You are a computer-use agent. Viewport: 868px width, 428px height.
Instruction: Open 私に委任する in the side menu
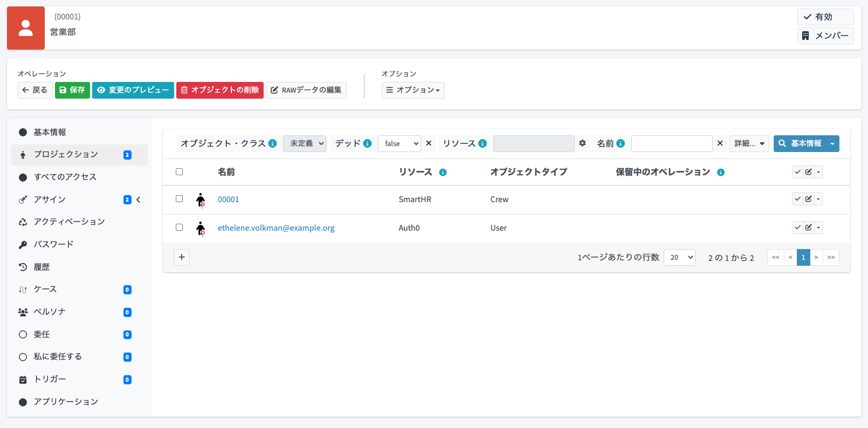click(x=79, y=356)
